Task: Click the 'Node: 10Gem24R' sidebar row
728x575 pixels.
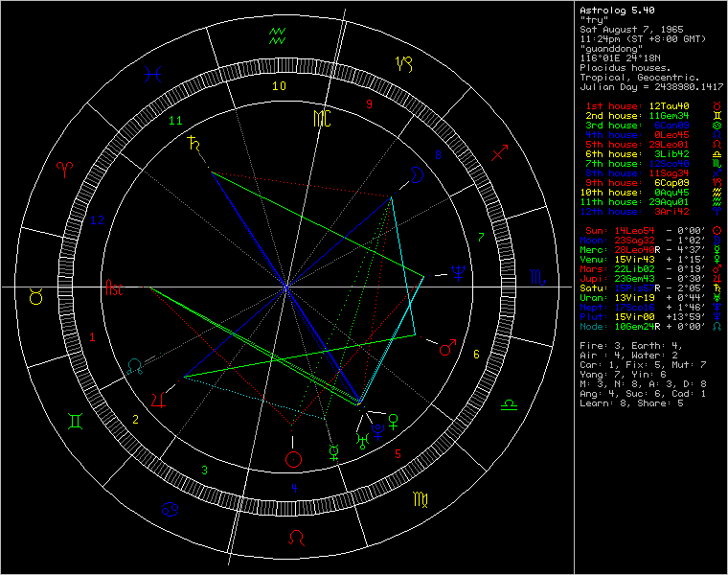Action: pyautogui.click(x=651, y=327)
